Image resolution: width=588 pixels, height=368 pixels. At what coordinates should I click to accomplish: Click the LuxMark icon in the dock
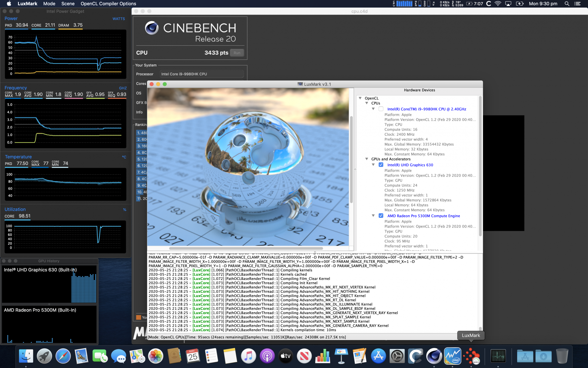[471, 356]
